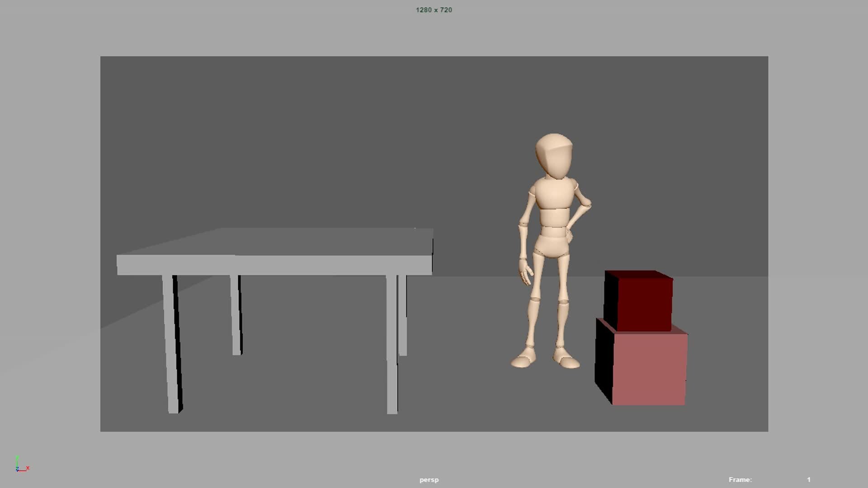Screen dimensions: 868x488
Task: Click the persp camera label
Action: coord(429,479)
